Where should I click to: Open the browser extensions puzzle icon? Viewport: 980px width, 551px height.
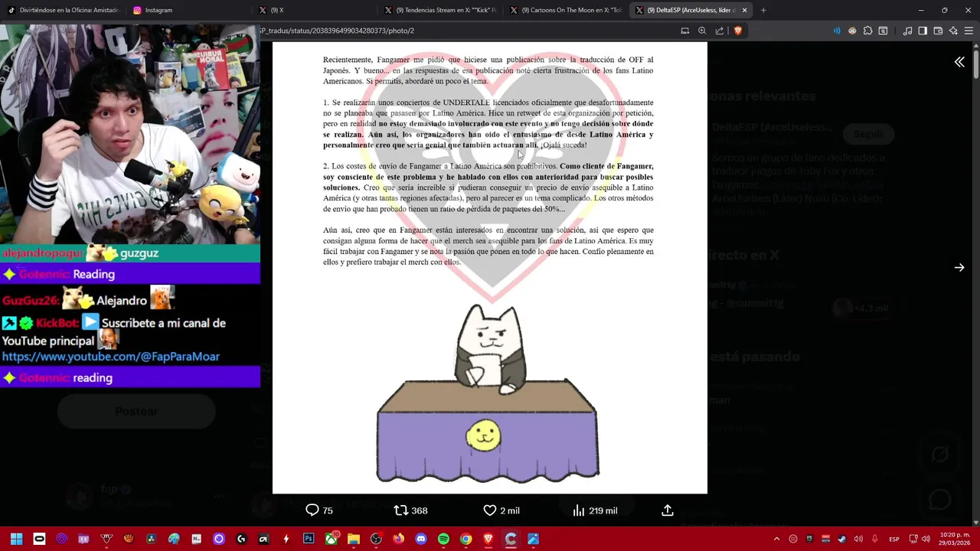[867, 31]
